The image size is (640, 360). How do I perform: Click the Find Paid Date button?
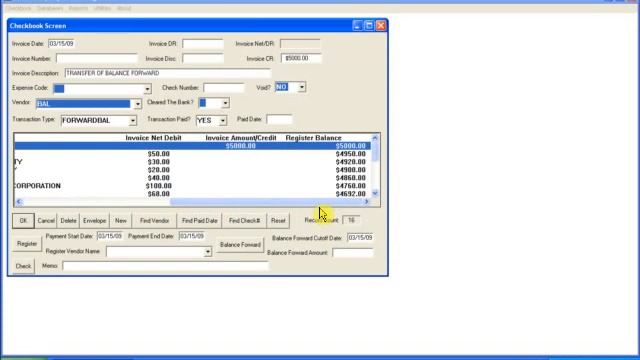pyautogui.click(x=200, y=221)
